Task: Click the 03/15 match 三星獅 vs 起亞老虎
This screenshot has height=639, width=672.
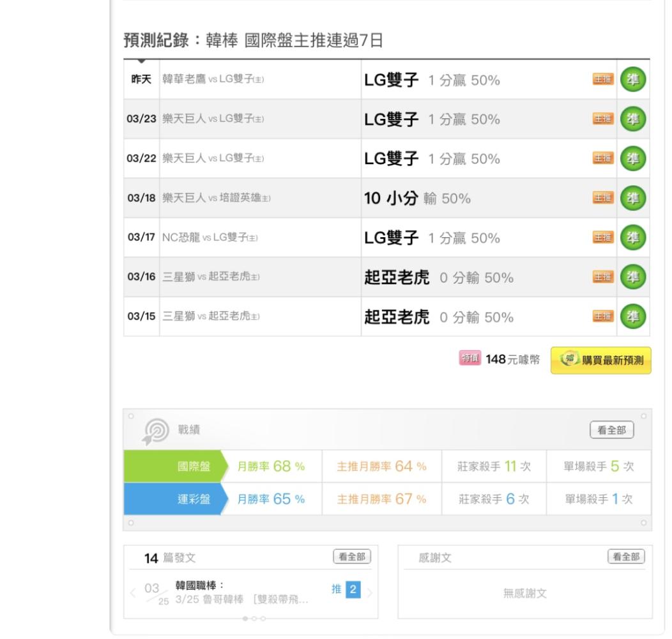Action: pos(211,316)
